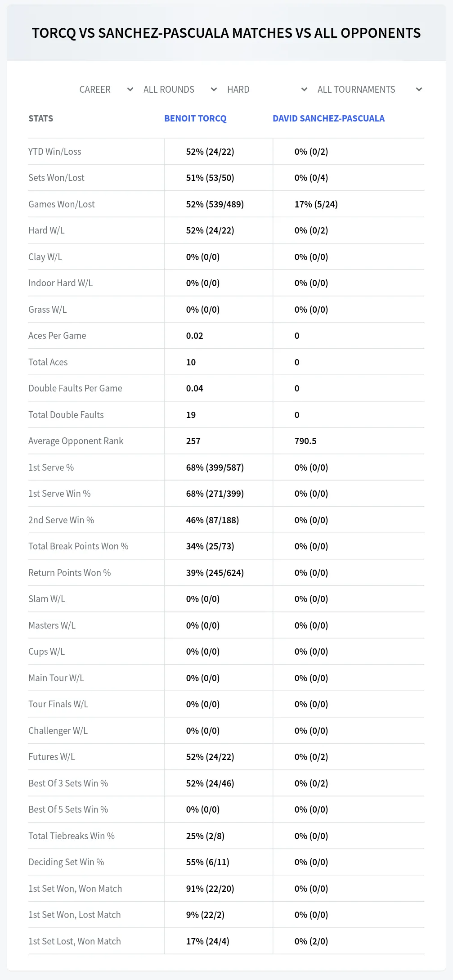Click the page title heading
This screenshot has width=453, height=980.
(x=226, y=33)
